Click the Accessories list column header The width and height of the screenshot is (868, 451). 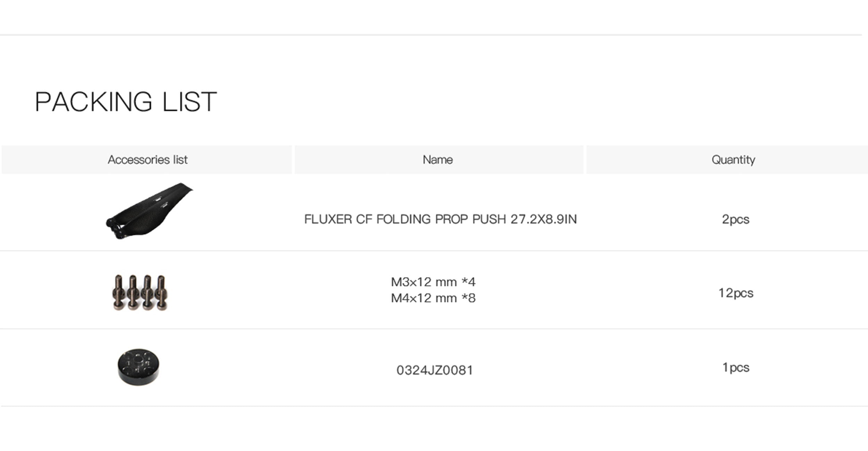(x=147, y=160)
